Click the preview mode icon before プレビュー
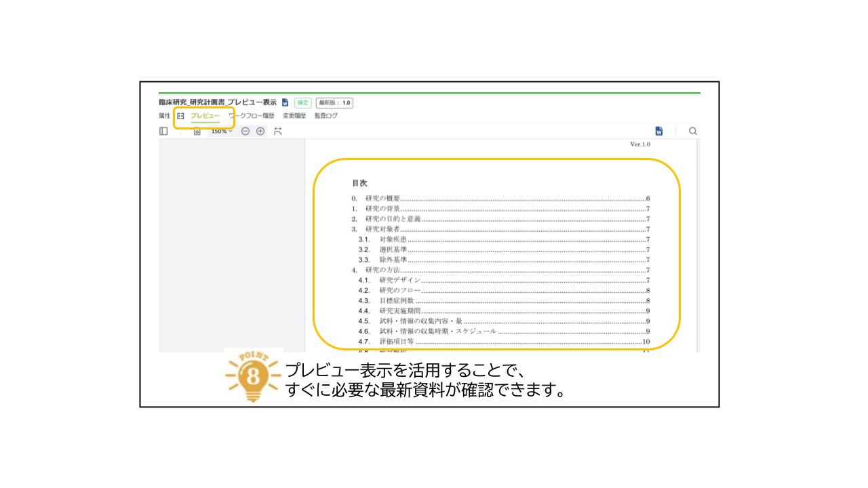 point(180,115)
